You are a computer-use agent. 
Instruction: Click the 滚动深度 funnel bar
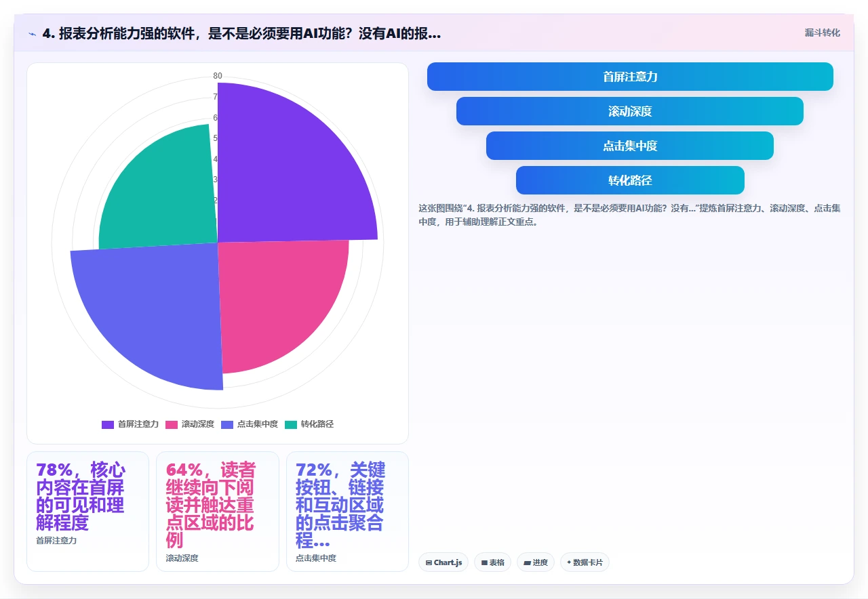(x=630, y=111)
